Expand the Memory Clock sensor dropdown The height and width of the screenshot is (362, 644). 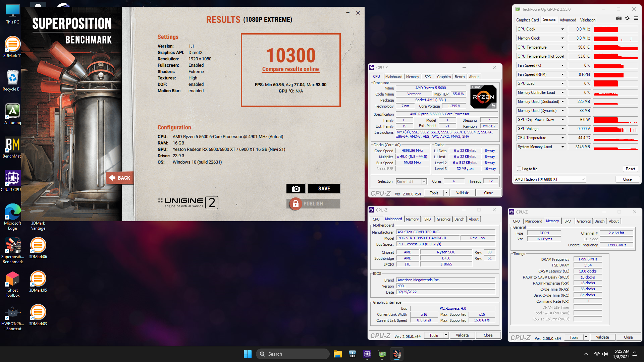click(x=562, y=38)
